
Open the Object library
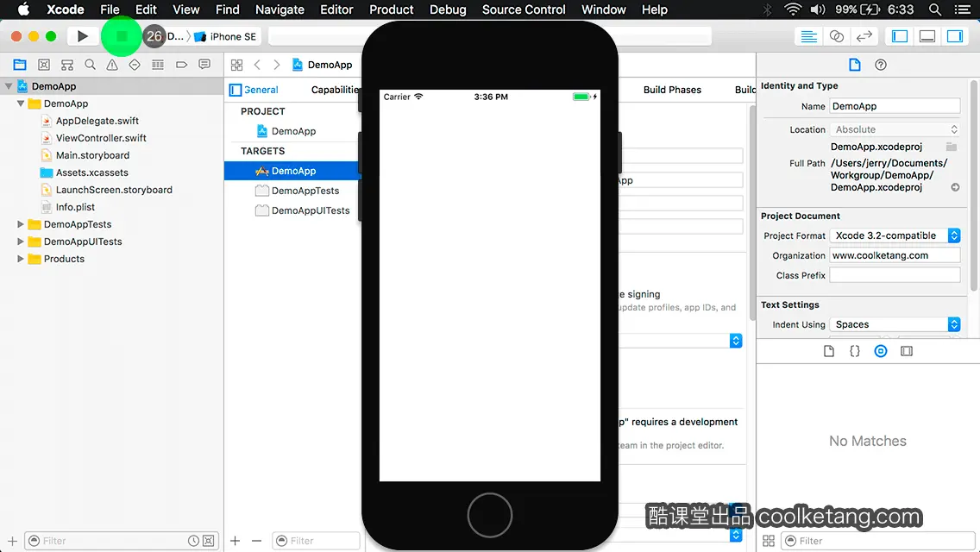click(881, 351)
